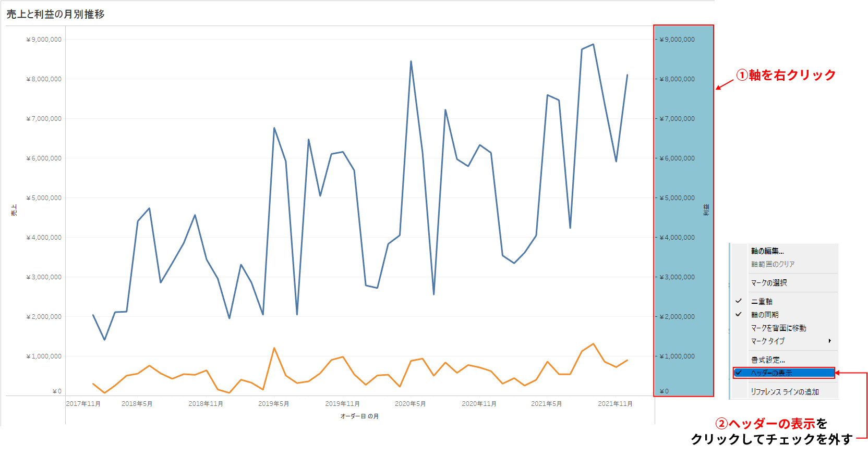Click the 2018年5月 date axis label

coord(137,404)
